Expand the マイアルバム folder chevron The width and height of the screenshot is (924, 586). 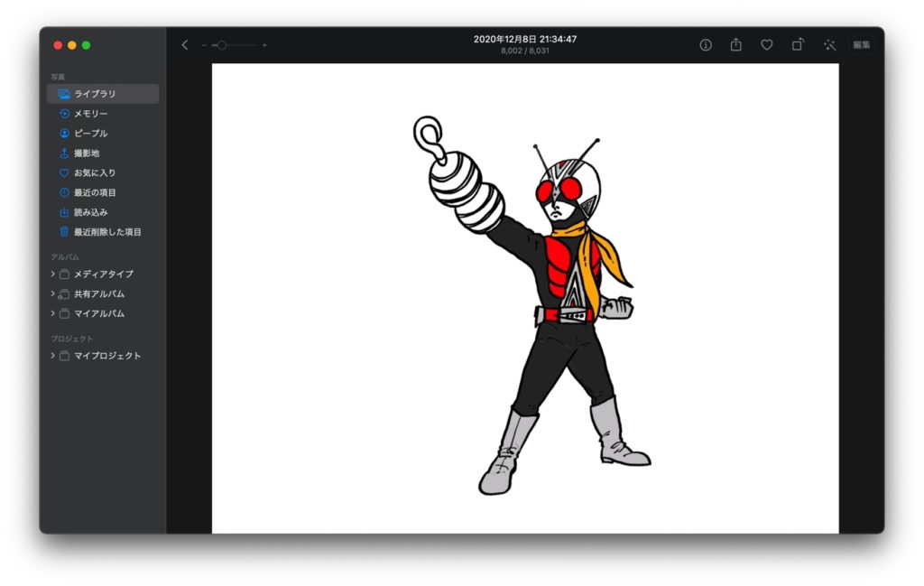52,313
